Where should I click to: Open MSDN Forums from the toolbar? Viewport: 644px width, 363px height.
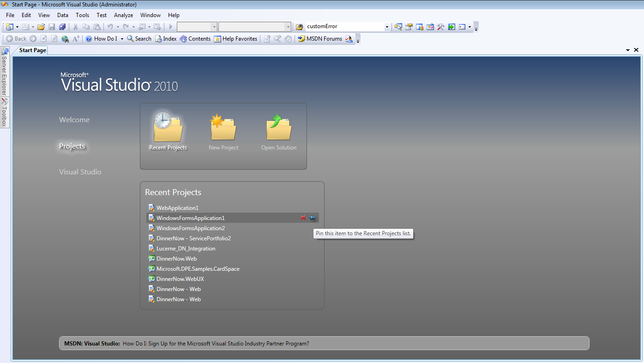tap(320, 39)
